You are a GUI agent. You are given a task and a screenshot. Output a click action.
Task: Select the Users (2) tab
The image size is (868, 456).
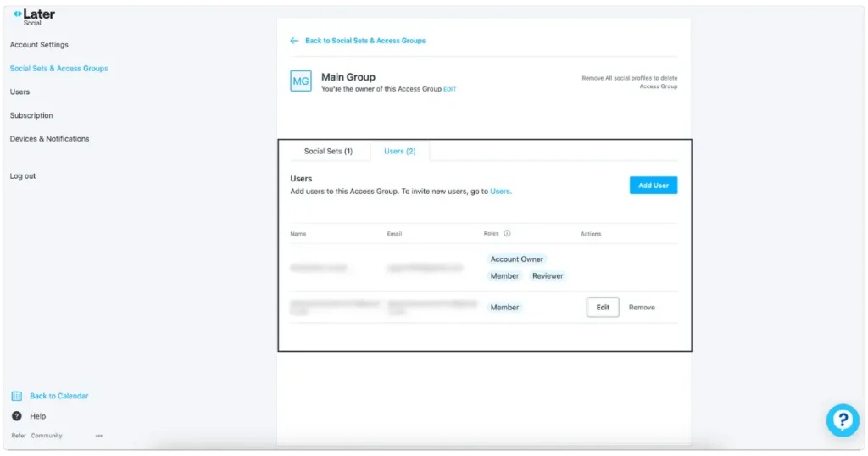399,151
